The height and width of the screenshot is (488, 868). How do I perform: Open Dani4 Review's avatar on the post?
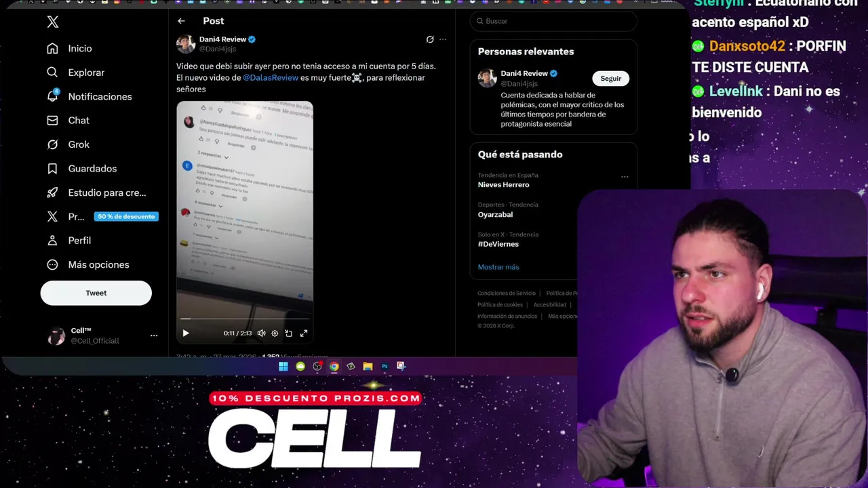(x=186, y=44)
